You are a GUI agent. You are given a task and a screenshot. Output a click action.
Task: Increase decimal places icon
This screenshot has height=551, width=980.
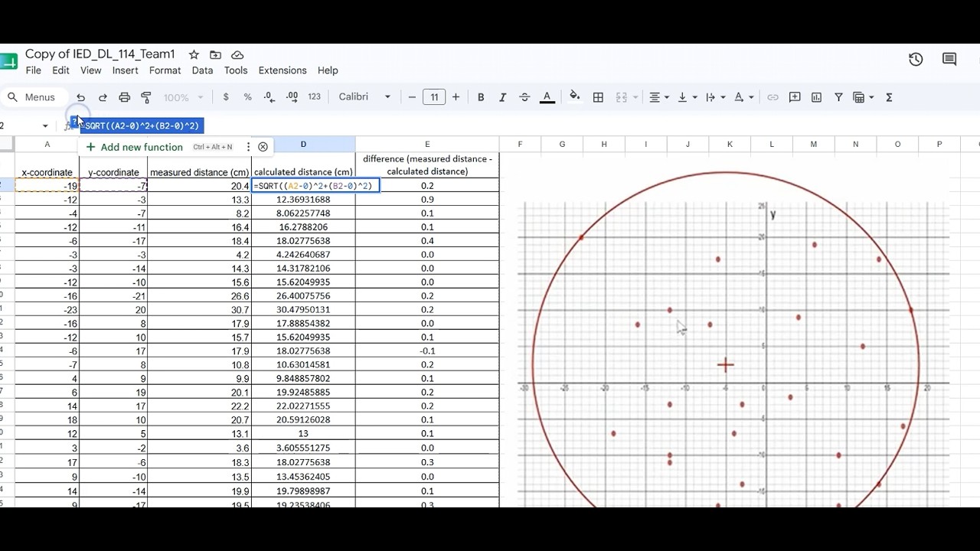[292, 97]
